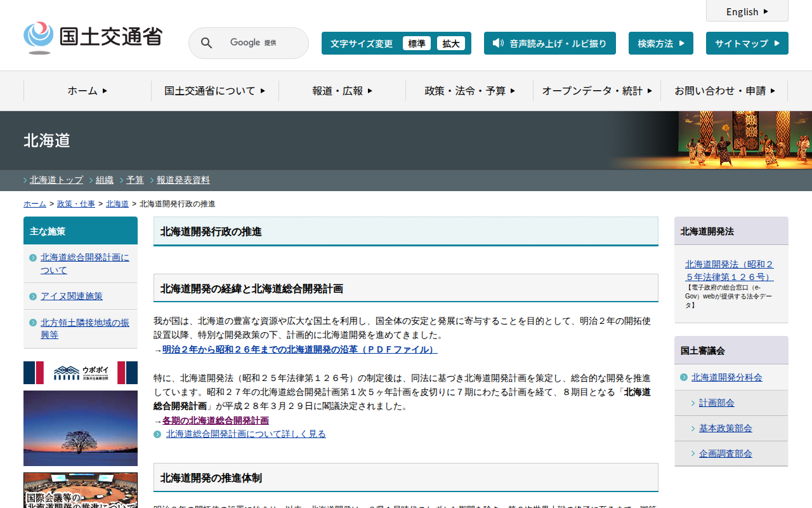Click the MLIT logo emblem
Image resolution: width=812 pixels, height=508 pixels.
39,37
